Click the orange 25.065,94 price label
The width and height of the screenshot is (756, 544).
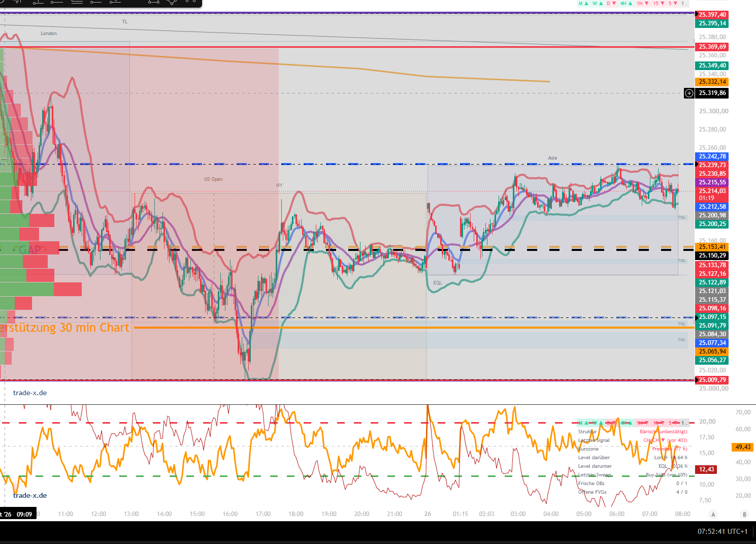[712, 351]
